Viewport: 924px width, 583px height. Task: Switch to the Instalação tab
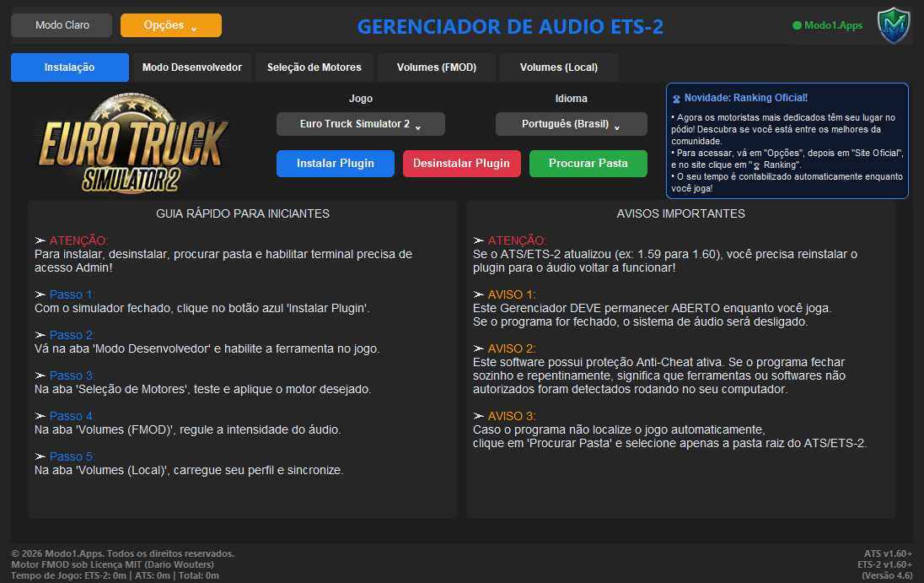(69, 67)
